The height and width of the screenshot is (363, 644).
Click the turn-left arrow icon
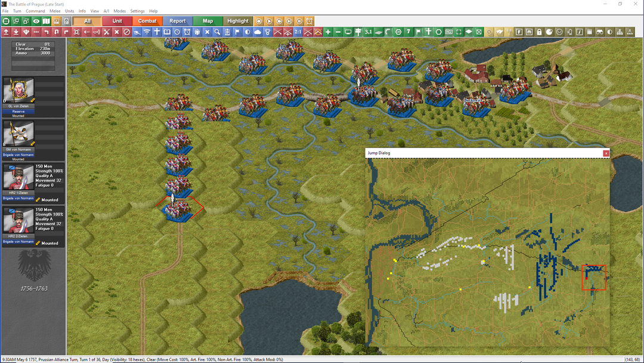point(46,32)
